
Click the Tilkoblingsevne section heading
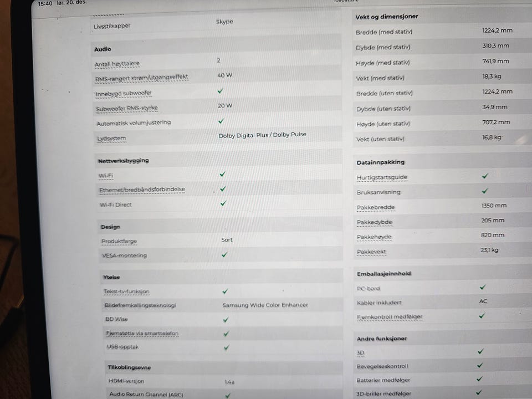coord(129,367)
